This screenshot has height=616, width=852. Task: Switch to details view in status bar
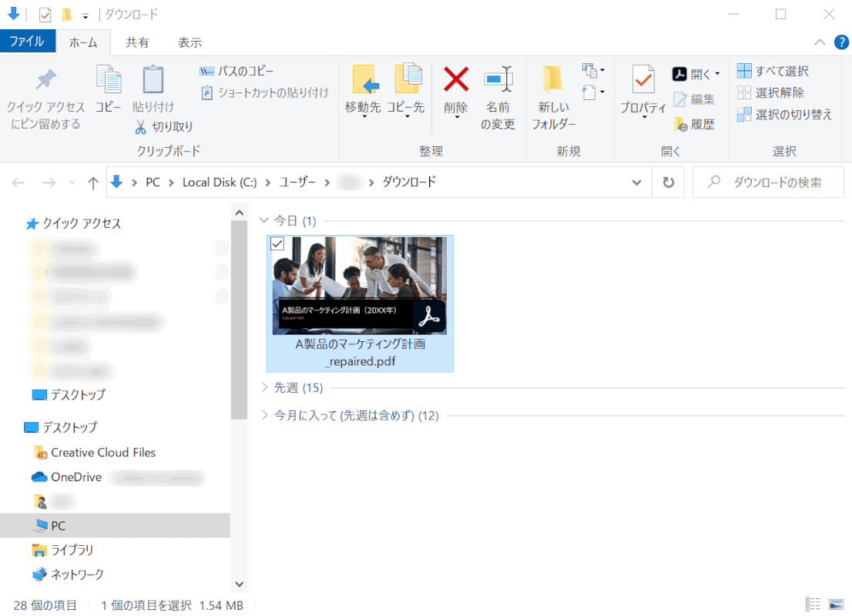point(813,604)
